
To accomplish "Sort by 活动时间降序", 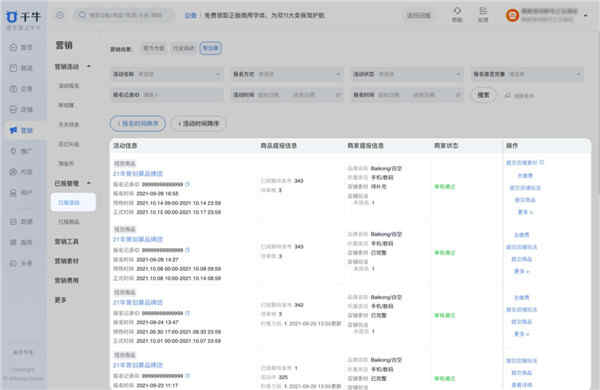I will [199, 123].
